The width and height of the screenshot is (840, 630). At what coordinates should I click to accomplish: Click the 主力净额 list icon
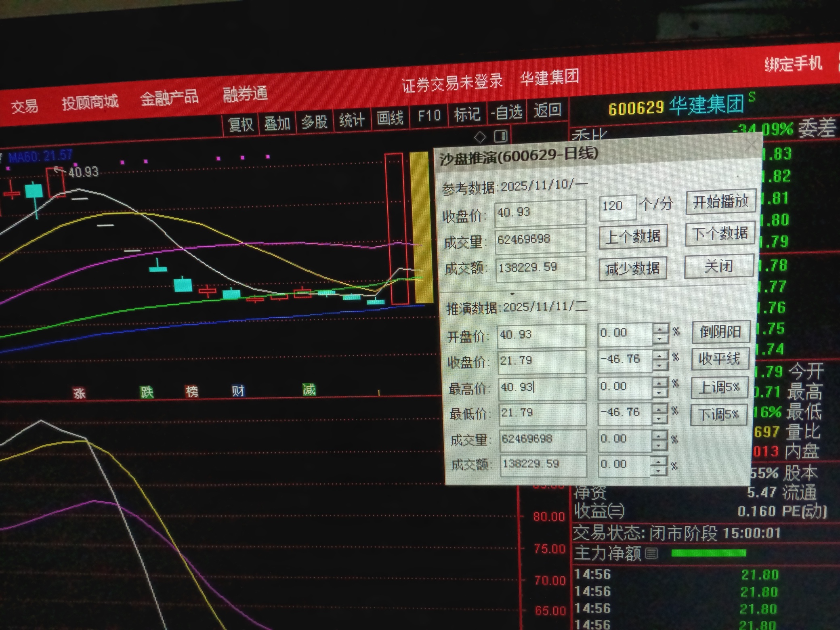pyautogui.click(x=651, y=553)
